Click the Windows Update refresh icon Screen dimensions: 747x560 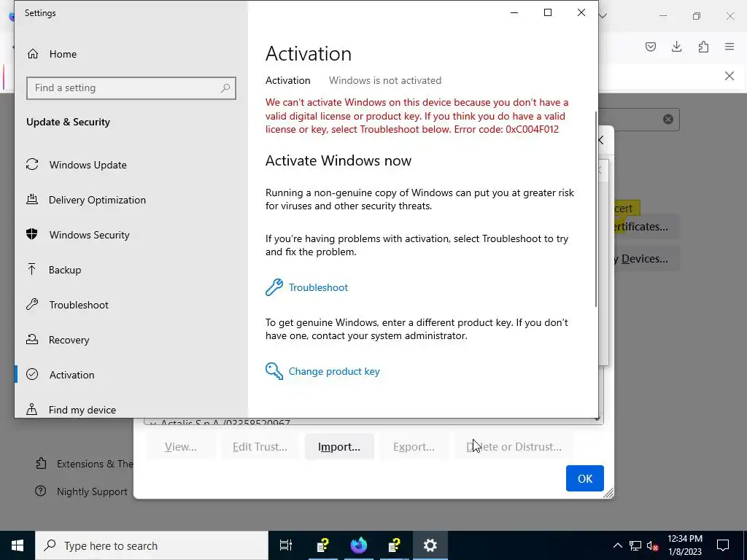coord(32,164)
